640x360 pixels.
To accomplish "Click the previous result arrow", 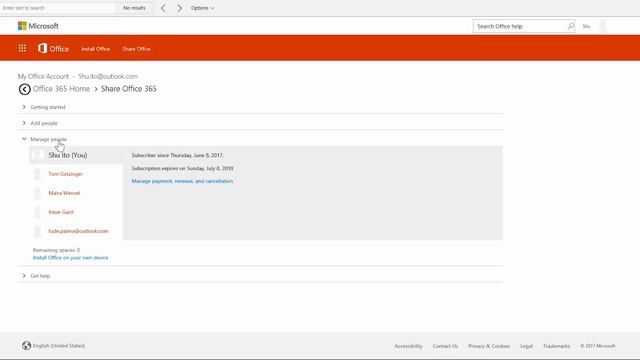I will (x=163, y=8).
